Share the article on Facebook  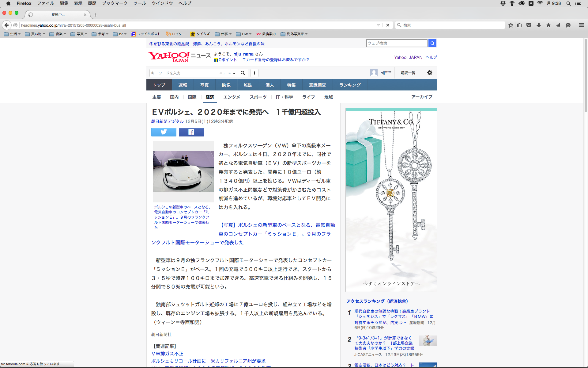[191, 132]
